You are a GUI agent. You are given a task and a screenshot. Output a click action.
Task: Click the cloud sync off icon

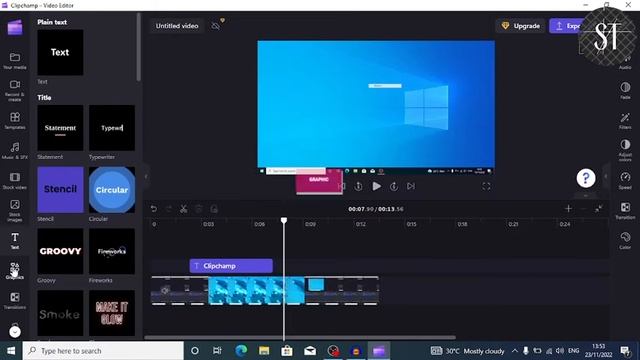pos(216,26)
